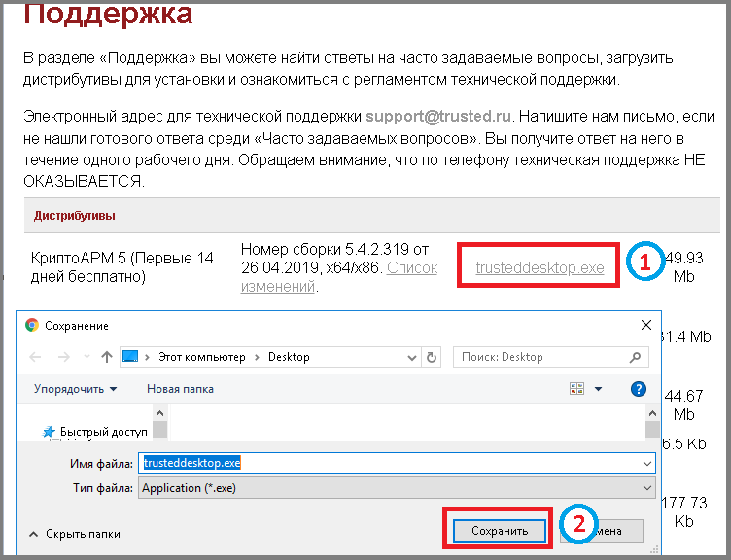
Task: Edit the Имя файла field
Action: (397, 463)
